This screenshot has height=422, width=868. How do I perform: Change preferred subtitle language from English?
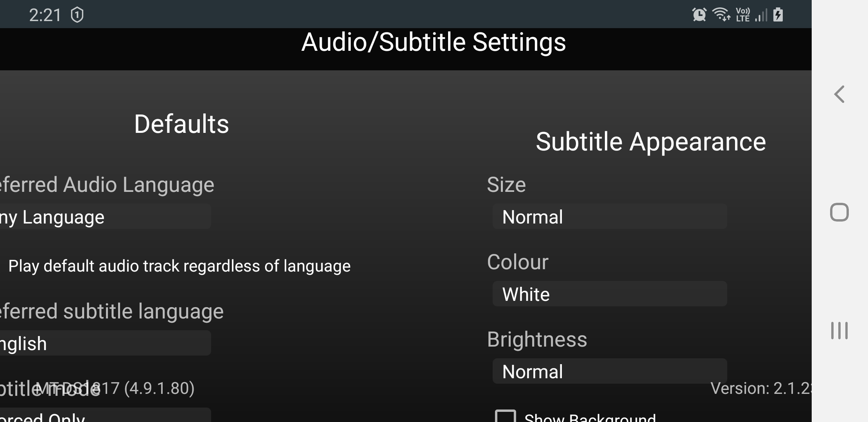(105, 343)
